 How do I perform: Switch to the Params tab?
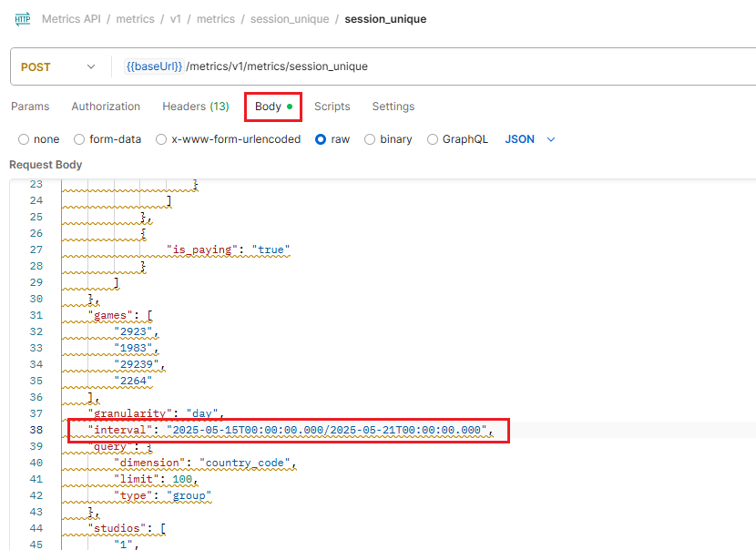coord(30,107)
